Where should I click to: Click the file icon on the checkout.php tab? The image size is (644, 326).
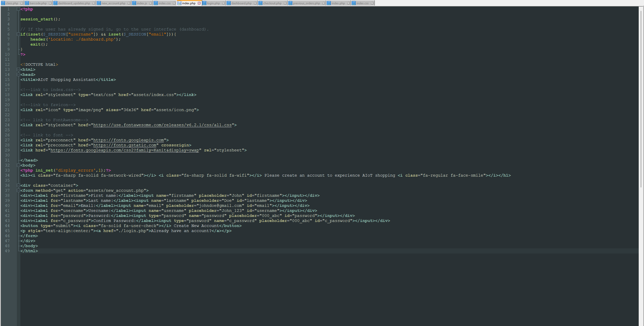(x=260, y=3)
